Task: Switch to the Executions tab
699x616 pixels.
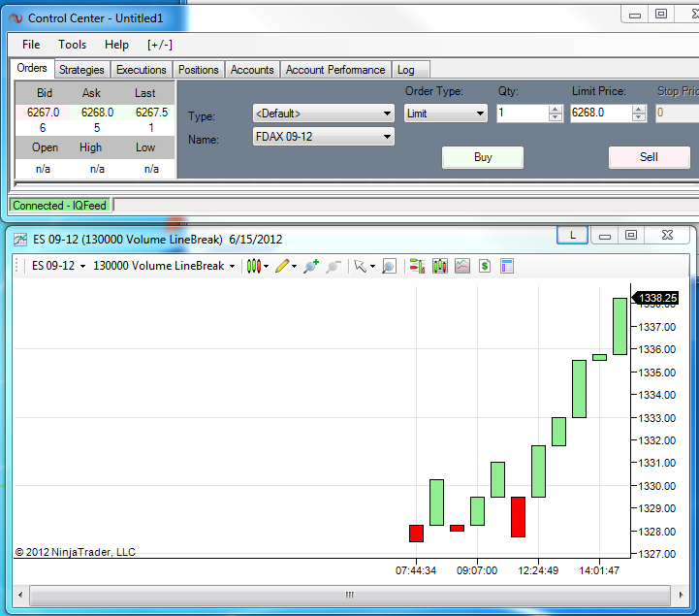Action: click(x=141, y=70)
